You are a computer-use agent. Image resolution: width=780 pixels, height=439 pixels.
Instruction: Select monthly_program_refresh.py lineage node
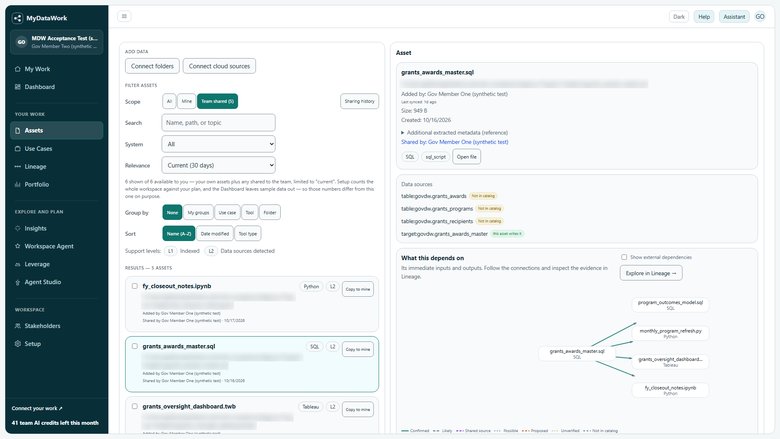[671, 333]
